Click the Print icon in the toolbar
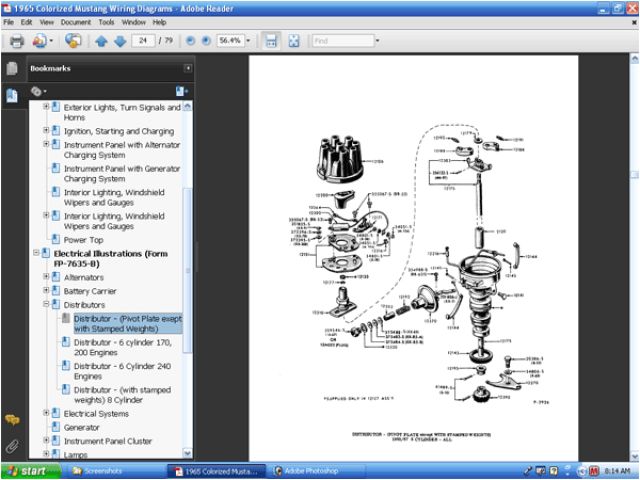The width and height of the screenshot is (640, 480). tap(16, 42)
